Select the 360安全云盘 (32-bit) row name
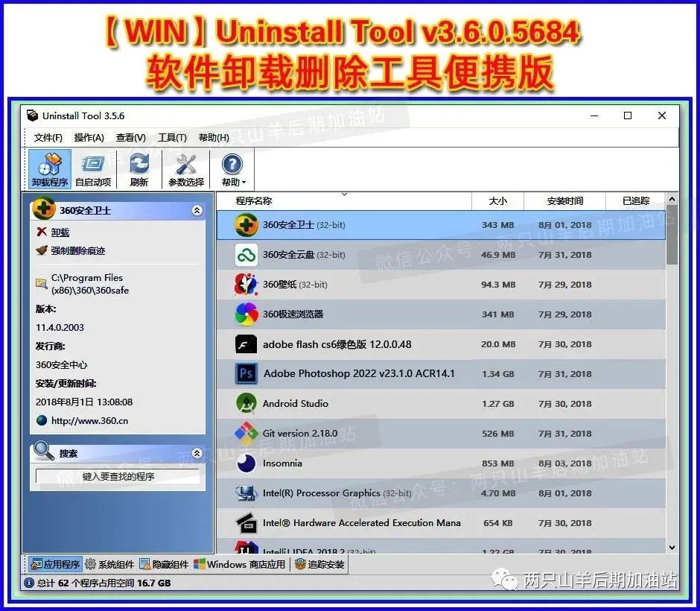The width and height of the screenshot is (700, 611). [x=304, y=255]
